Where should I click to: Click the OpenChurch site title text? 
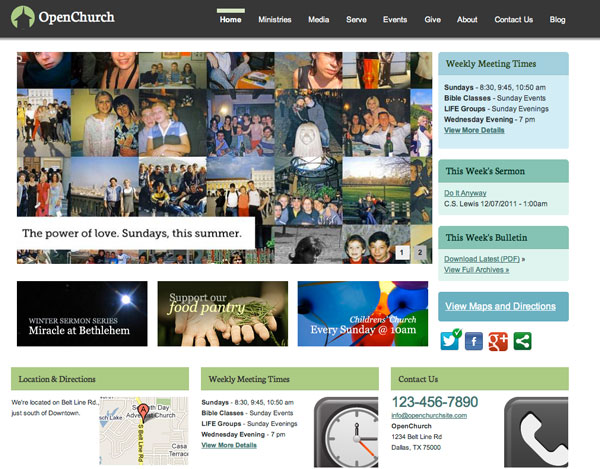(x=77, y=17)
